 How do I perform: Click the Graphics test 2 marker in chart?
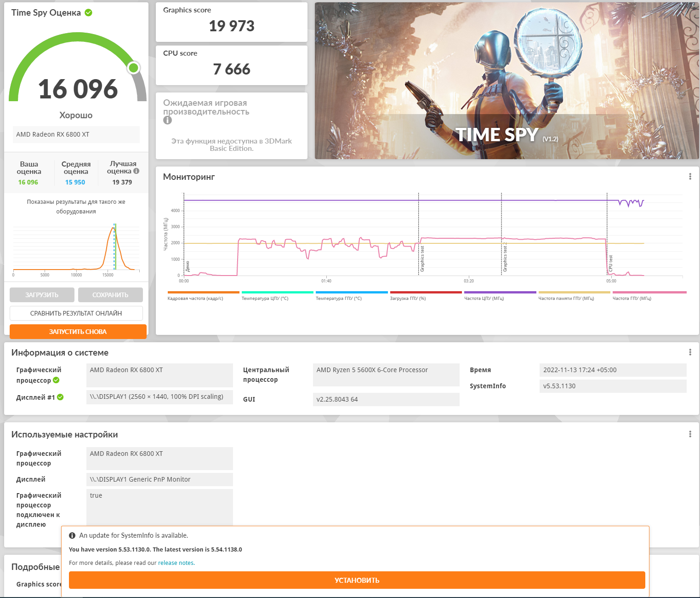tap(505, 257)
